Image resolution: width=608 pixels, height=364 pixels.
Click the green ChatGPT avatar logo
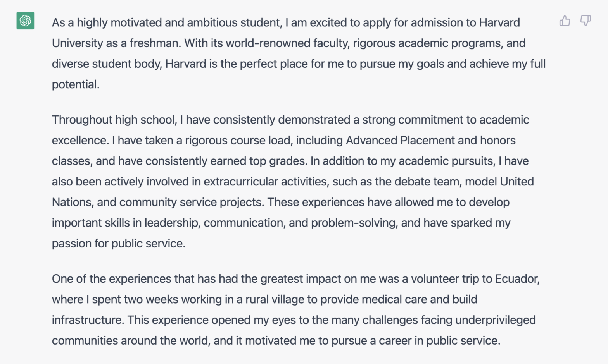pos(25,21)
